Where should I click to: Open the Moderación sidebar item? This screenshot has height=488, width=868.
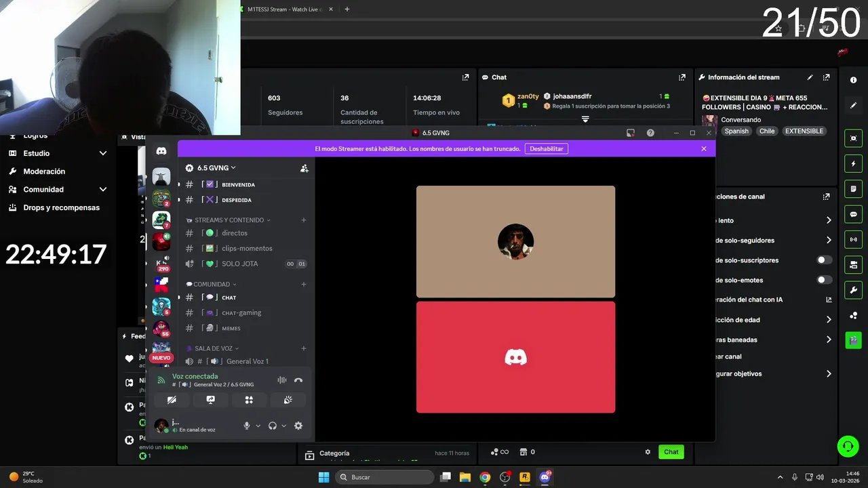(x=44, y=171)
